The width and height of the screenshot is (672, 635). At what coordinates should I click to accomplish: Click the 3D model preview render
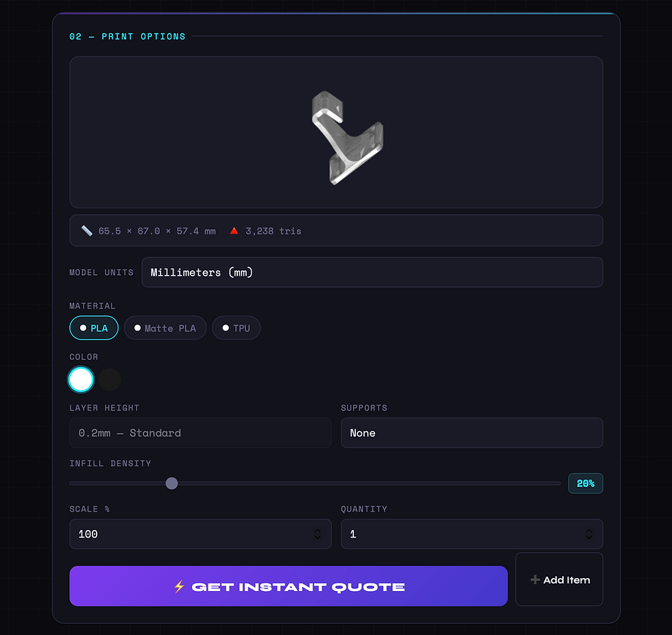(346, 135)
